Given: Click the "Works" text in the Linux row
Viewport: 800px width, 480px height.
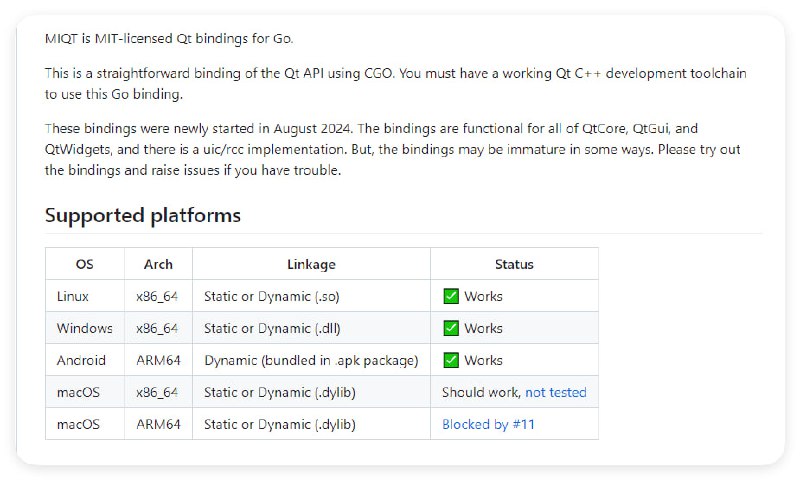Looking at the screenshot, I should pyautogui.click(x=483, y=296).
